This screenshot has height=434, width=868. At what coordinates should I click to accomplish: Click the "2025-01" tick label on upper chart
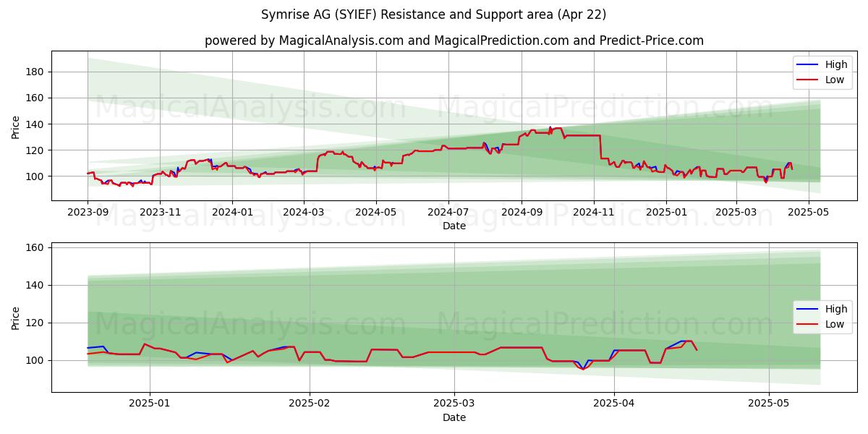tap(665, 212)
